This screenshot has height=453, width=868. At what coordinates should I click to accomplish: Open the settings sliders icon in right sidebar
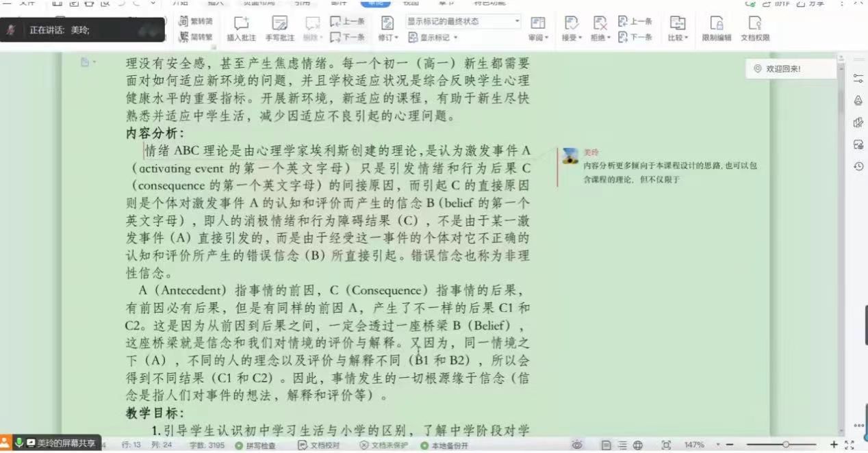[x=858, y=79]
